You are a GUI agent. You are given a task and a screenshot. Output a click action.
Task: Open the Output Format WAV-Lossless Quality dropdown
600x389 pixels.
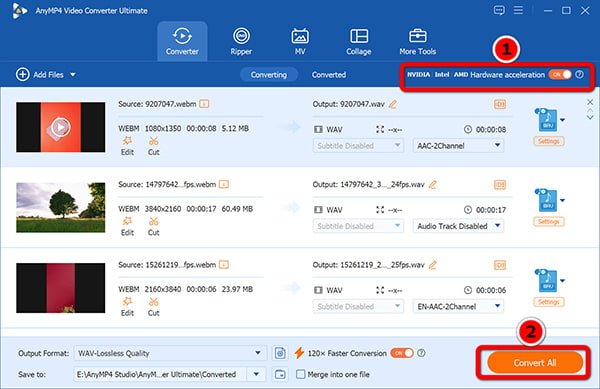[x=170, y=353]
